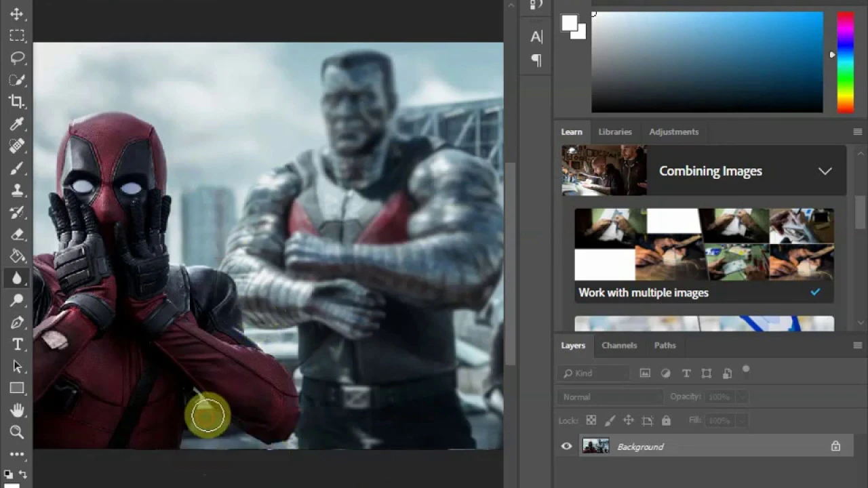Switch to the Paths tab
Viewport: 868px width, 488px height.
[665, 345]
